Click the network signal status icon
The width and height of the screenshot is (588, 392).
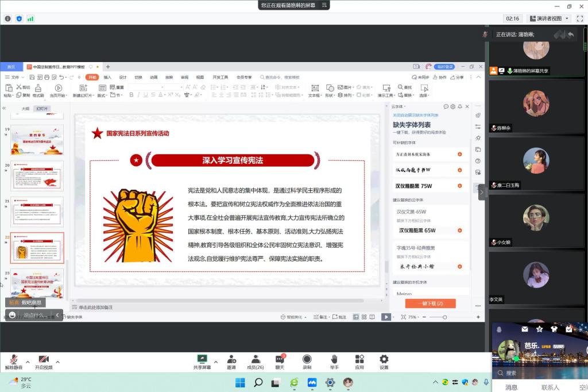point(30,18)
